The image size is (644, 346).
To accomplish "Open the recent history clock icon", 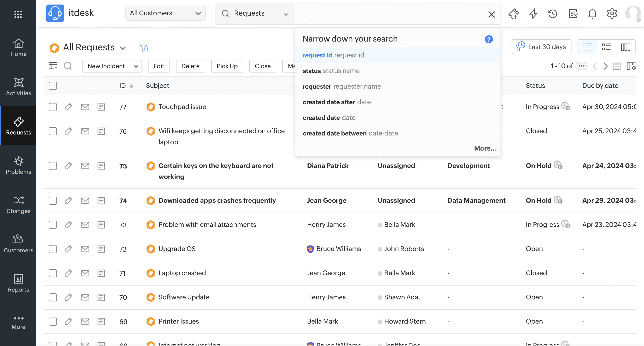I will [553, 14].
